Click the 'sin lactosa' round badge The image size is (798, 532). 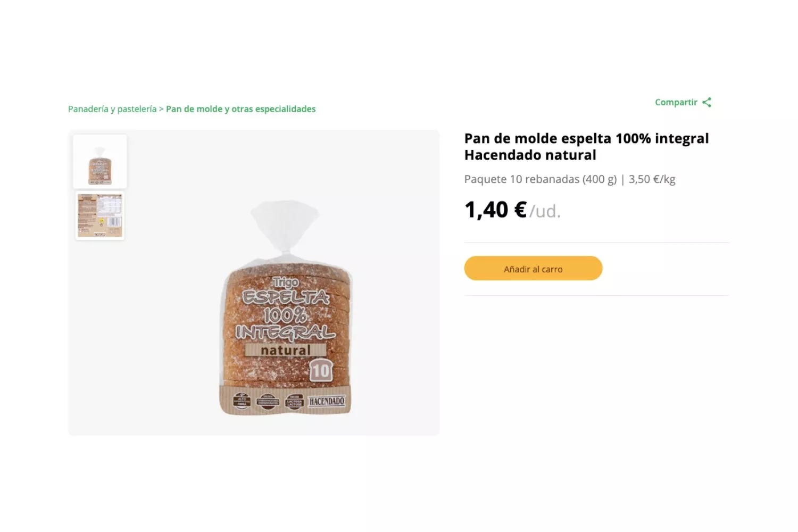coord(294,402)
